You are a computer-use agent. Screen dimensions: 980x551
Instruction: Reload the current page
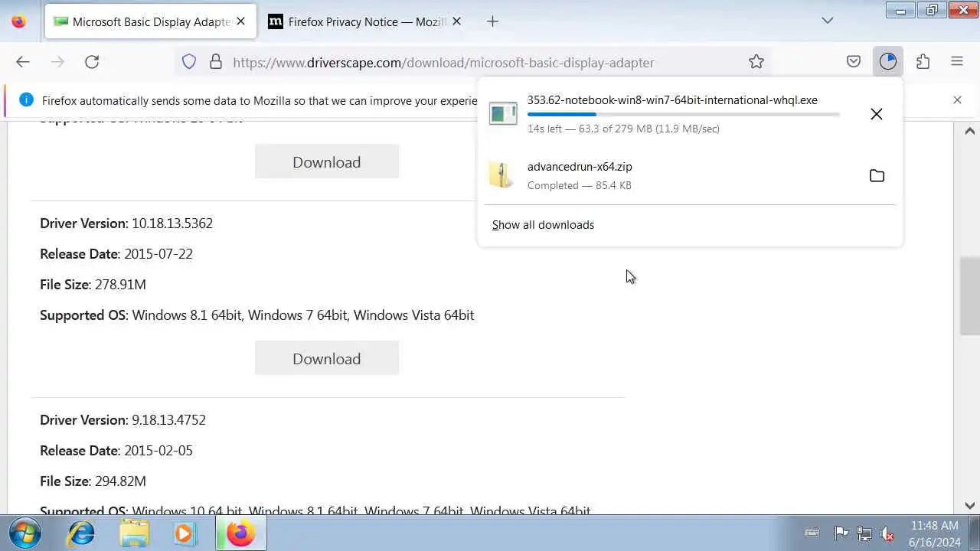[92, 62]
